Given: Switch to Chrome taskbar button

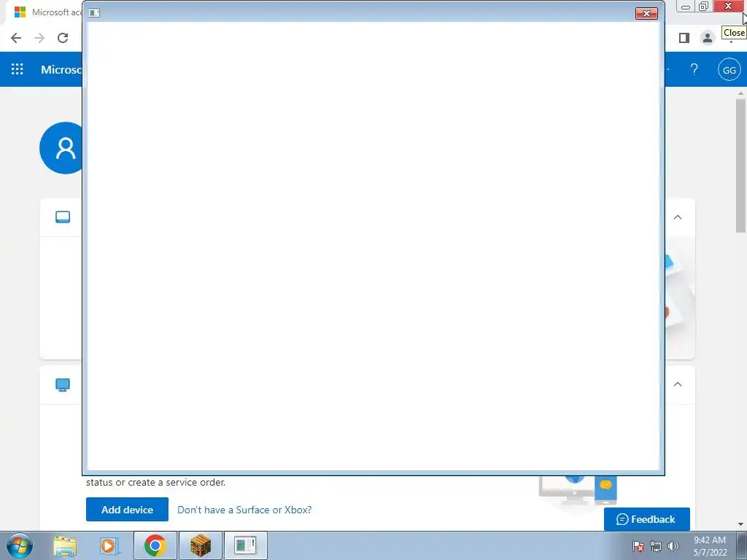Looking at the screenshot, I should point(155,545).
